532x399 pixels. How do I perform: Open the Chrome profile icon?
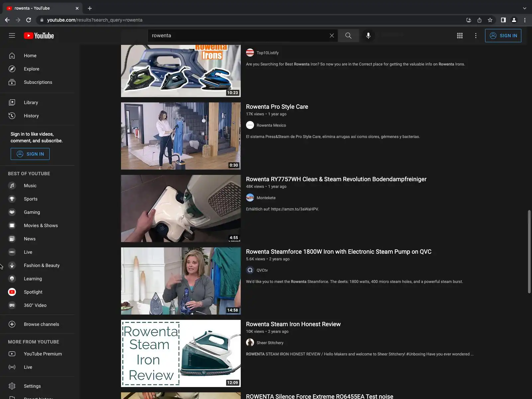(514, 20)
